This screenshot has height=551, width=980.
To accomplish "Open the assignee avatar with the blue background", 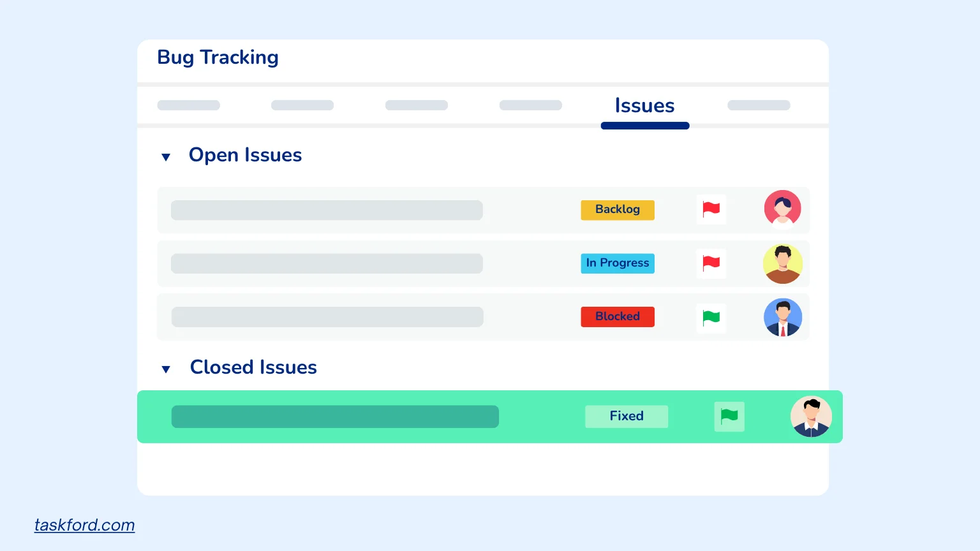I will (x=782, y=317).
